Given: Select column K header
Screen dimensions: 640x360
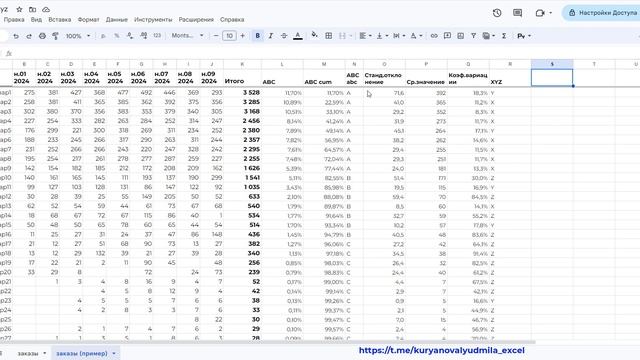Looking at the screenshot, I should [x=242, y=64].
